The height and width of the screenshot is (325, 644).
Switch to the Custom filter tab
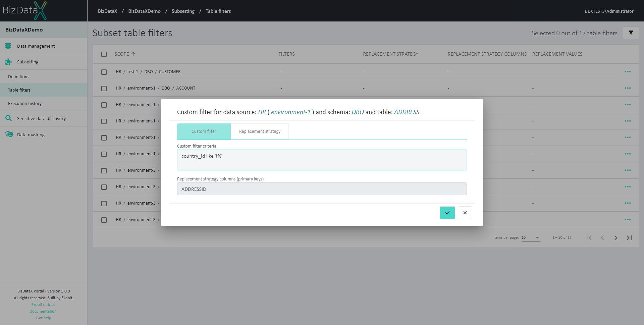204,131
